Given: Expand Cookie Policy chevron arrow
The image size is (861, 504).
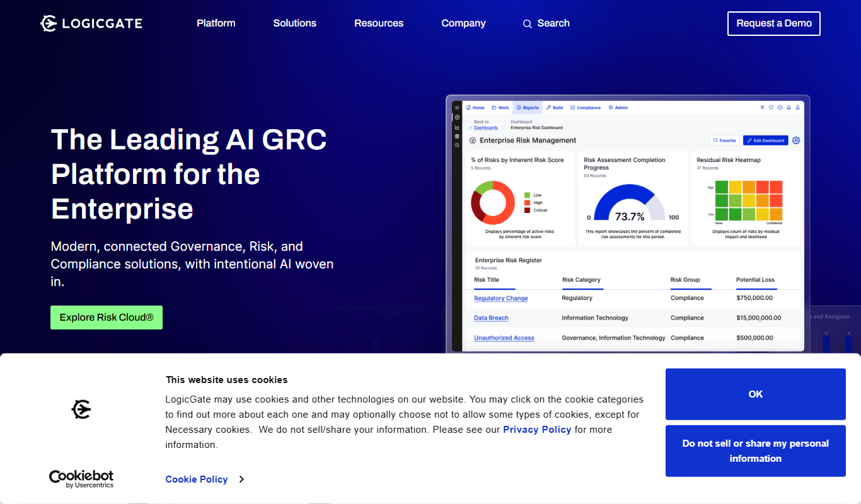Looking at the screenshot, I should [x=241, y=479].
